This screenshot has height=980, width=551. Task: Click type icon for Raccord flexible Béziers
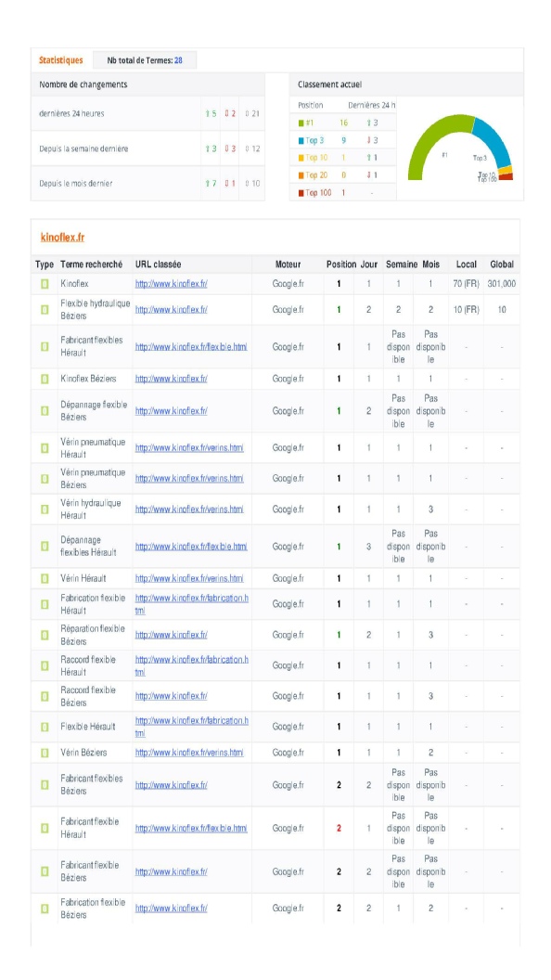coord(45,696)
